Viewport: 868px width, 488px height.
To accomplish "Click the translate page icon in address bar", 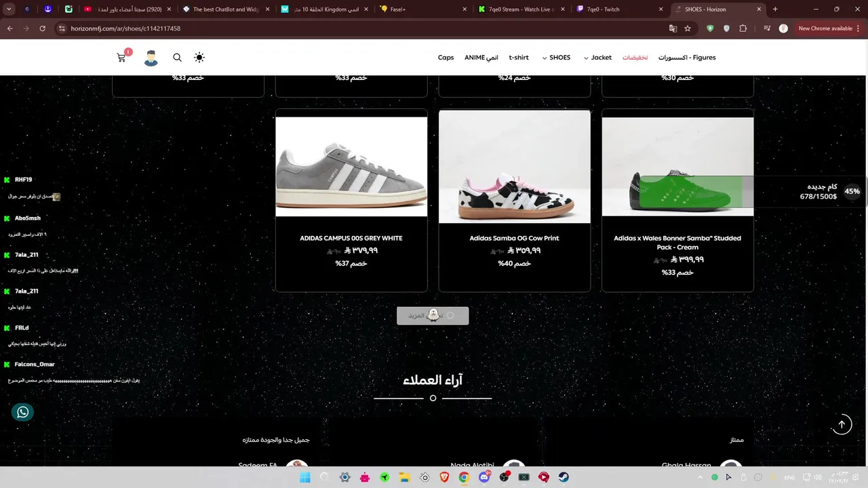I will point(673,28).
